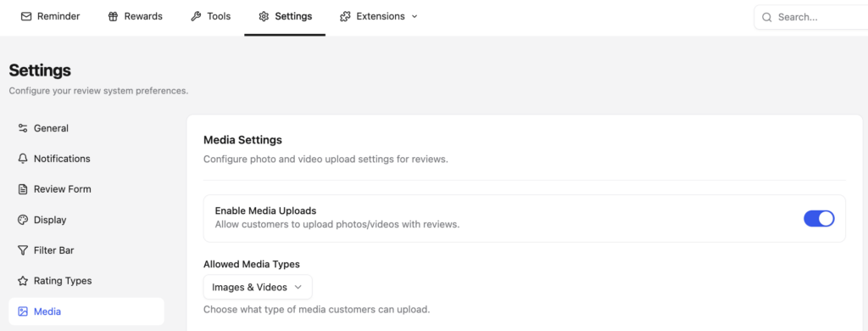Open the Extensions menu label
This screenshot has height=331, width=868.
point(381,17)
